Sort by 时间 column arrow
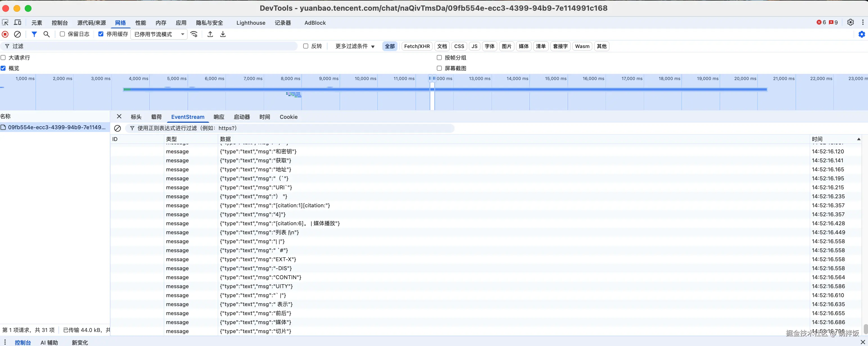Viewport: 868px width, 346px height. pos(858,139)
